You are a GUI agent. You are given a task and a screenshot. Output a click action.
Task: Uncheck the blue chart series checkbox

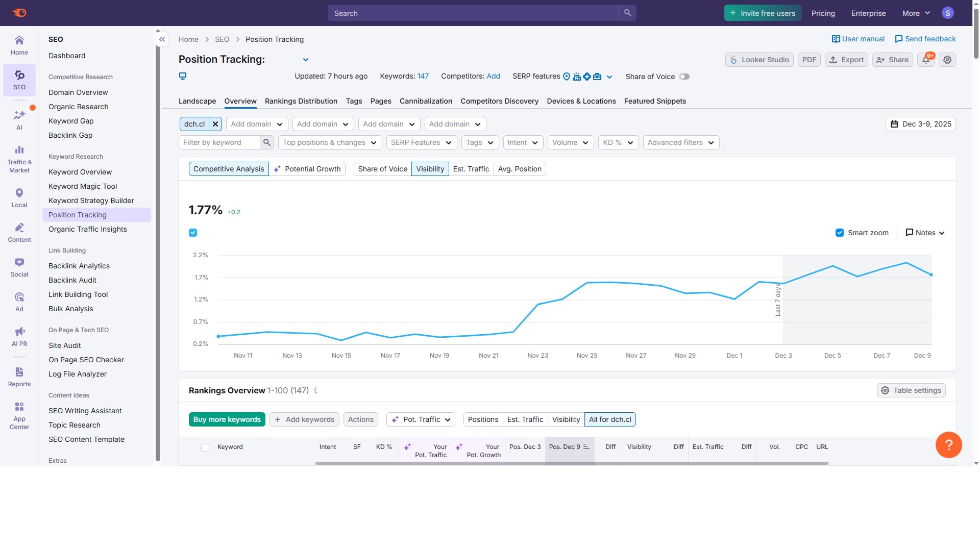tap(193, 233)
